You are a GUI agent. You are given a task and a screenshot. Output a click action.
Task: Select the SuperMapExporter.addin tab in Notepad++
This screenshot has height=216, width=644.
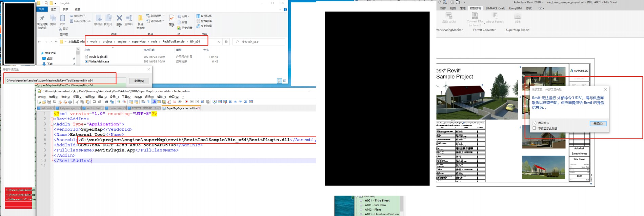[181, 108]
